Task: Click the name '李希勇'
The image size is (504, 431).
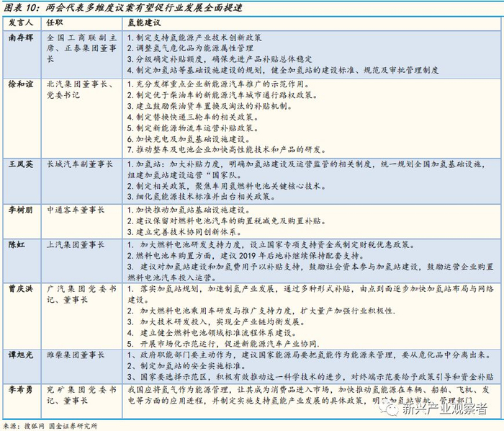Action: pos(21,390)
